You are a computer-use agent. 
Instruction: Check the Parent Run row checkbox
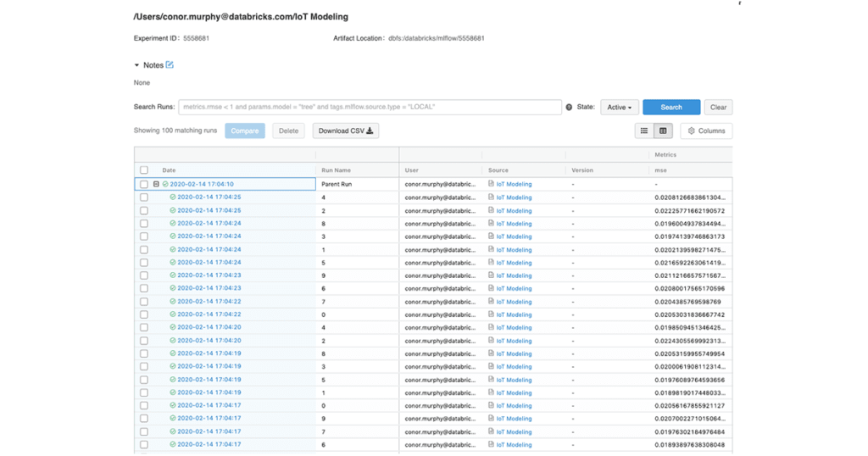(144, 184)
